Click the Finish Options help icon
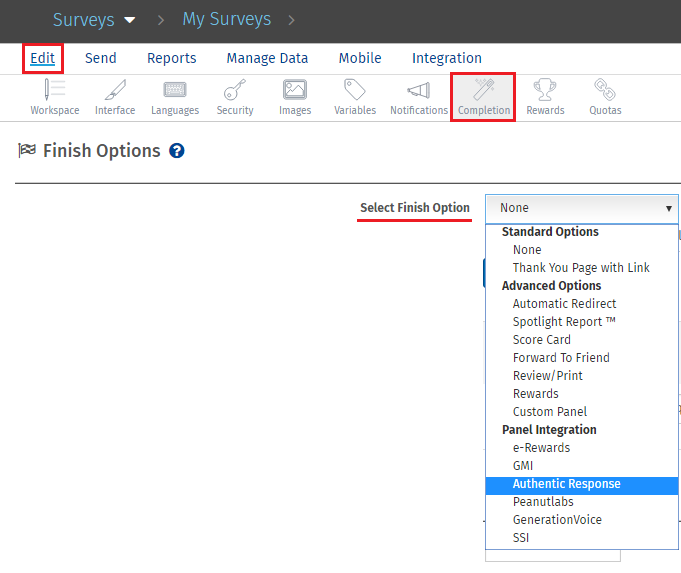This screenshot has height=573, width=681. click(177, 151)
